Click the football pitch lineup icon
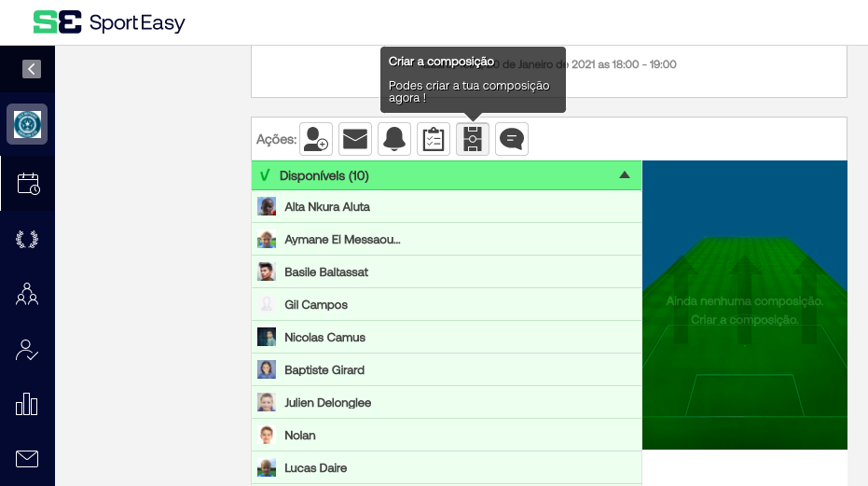 point(473,139)
